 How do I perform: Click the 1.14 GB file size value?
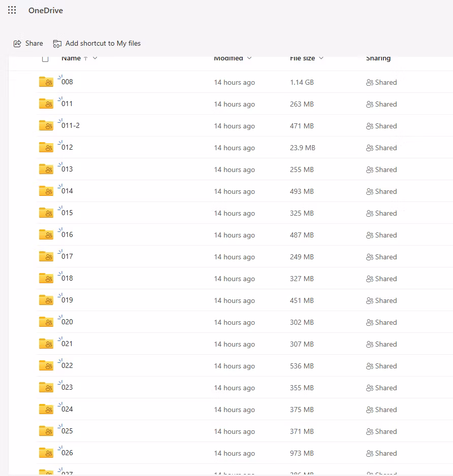click(x=302, y=83)
